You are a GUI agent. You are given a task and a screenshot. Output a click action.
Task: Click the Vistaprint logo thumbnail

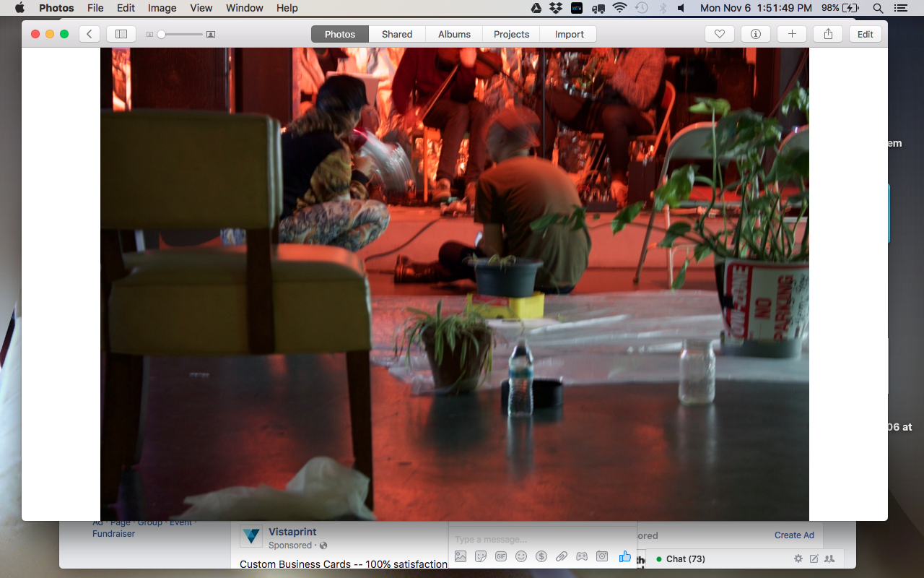251,536
